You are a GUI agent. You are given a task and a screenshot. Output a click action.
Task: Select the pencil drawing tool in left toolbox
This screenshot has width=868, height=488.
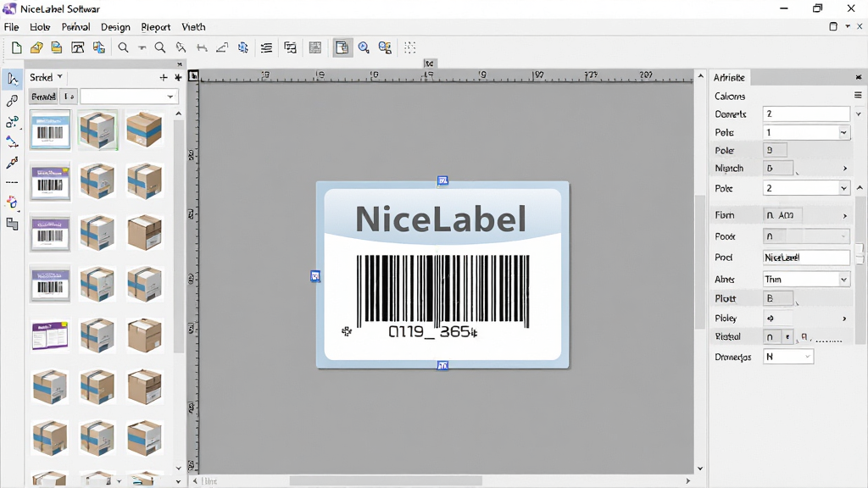pyautogui.click(x=12, y=163)
